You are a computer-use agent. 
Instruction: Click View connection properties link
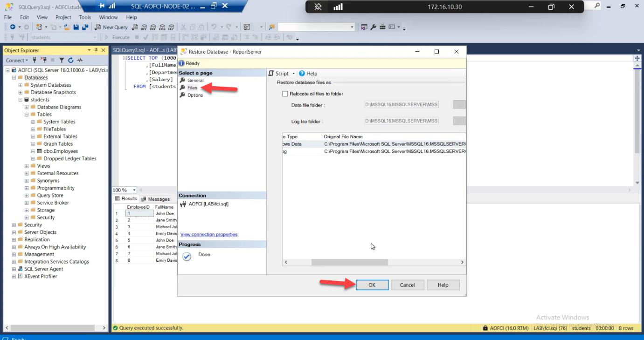(x=209, y=235)
